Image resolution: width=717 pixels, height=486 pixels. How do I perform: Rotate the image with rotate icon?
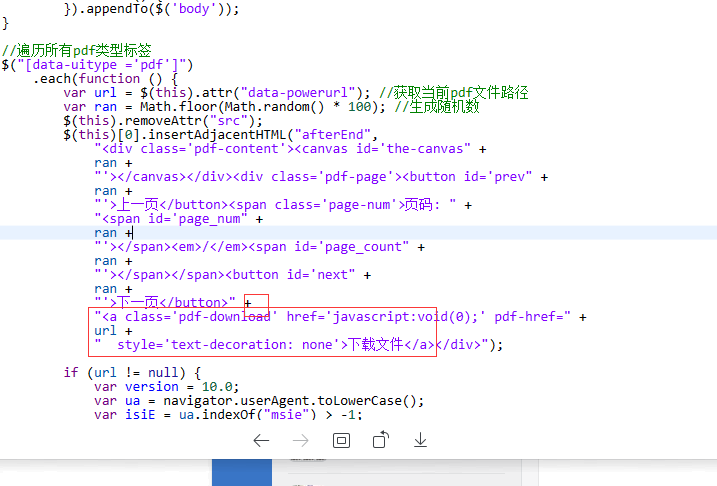(381, 440)
